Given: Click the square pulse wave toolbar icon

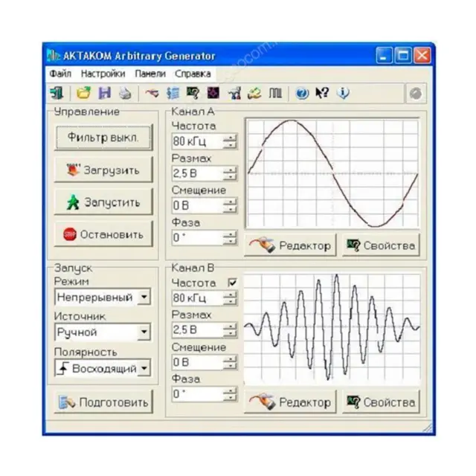Looking at the screenshot, I should (x=275, y=93).
